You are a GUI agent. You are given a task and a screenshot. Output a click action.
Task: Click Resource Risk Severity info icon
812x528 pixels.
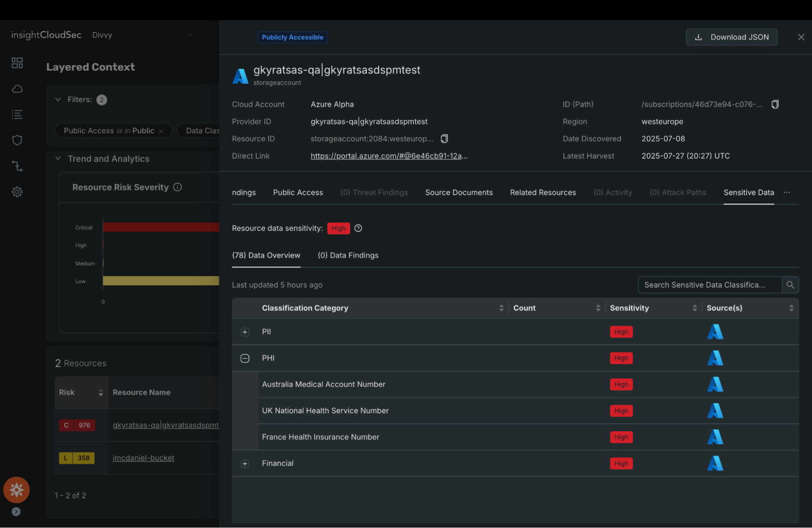[x=178, y=187]
